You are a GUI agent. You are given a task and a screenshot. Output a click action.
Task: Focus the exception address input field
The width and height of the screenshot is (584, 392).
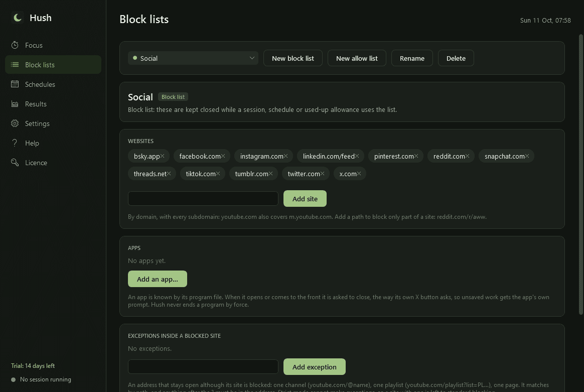coord(203,367)
